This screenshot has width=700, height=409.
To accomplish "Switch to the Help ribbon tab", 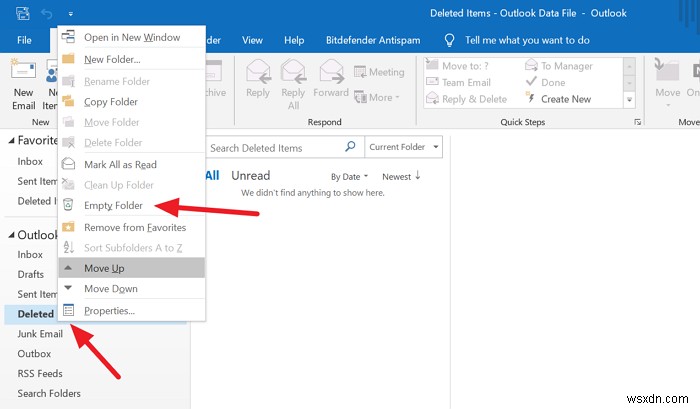I will tap(294, 40).
